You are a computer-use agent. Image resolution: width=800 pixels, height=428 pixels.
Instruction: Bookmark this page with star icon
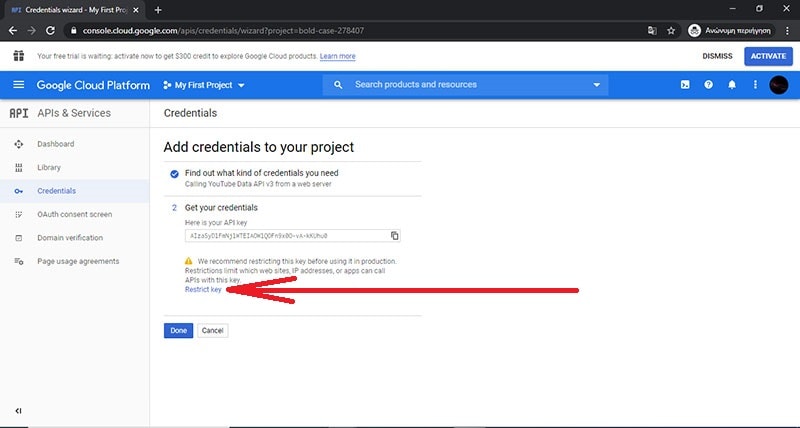click(x=671, y=31)
